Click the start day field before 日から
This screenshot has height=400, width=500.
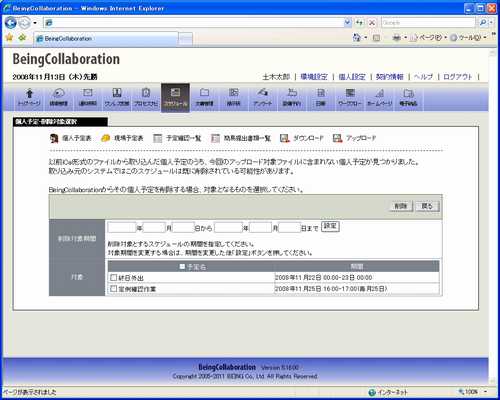pyautogui.click(x=183, y=228)
